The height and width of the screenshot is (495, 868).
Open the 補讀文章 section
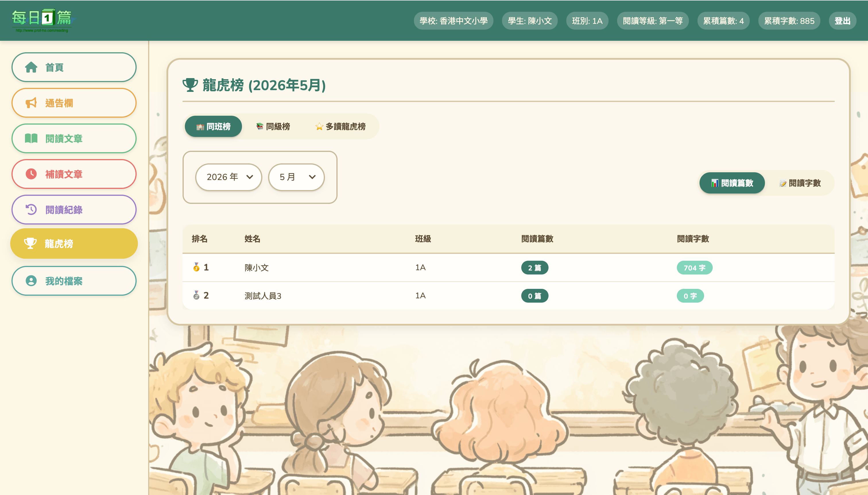coord(74,174)
